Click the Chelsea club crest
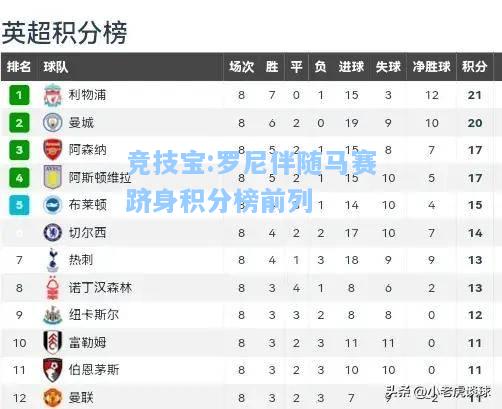The width and height of the screenshot is (502, 409). click(x=53, y=233)
